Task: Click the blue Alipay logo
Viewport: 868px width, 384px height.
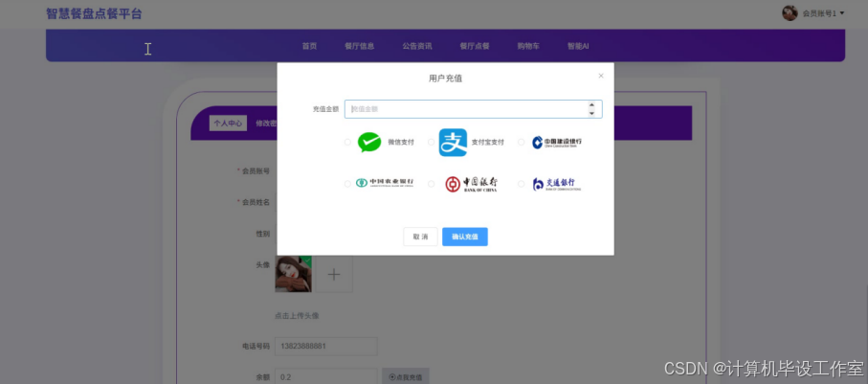Action: tap(453, 143)
